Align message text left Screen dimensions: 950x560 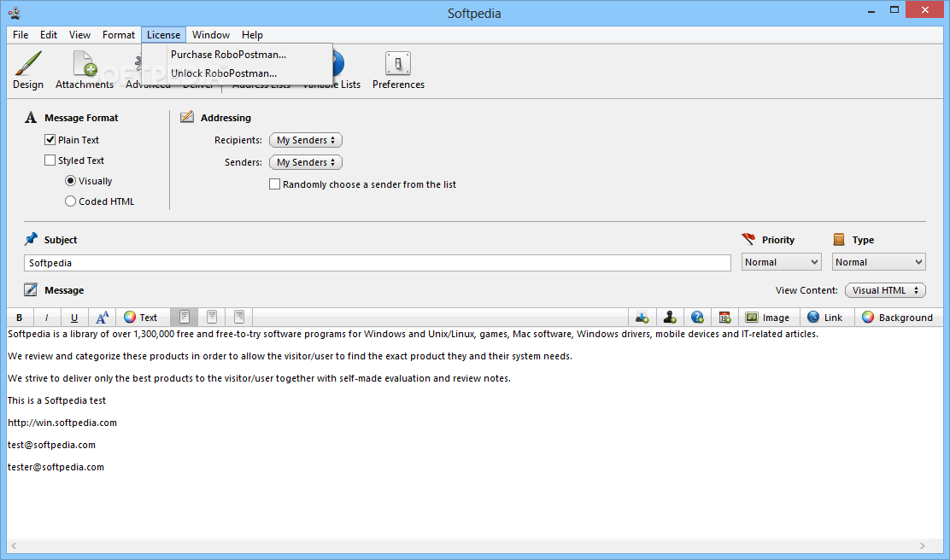click(x=185, y=318)
